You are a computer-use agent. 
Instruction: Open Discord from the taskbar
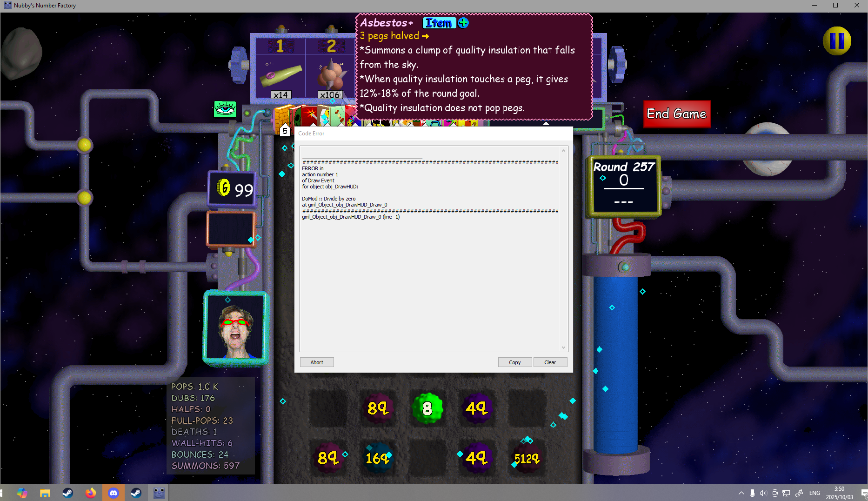tap(114, 493)
